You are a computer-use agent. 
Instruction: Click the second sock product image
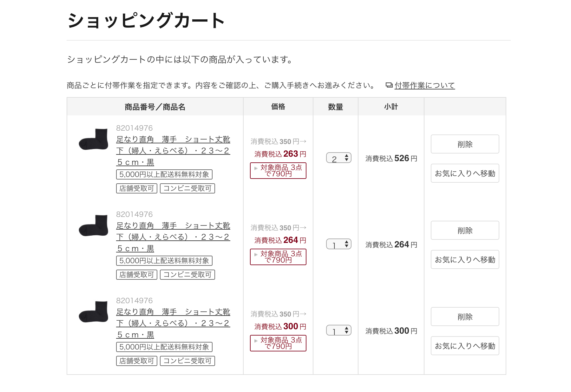pos(94,226)
